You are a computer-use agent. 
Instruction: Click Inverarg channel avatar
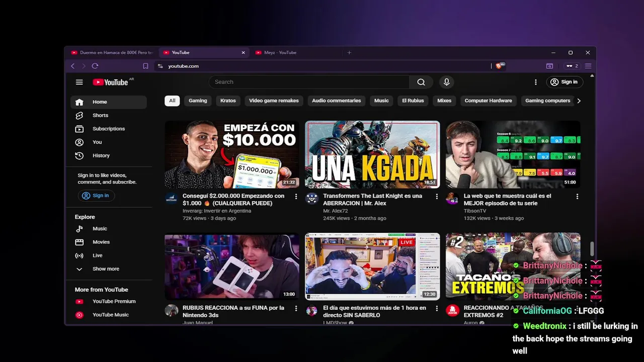coord(172,198)
